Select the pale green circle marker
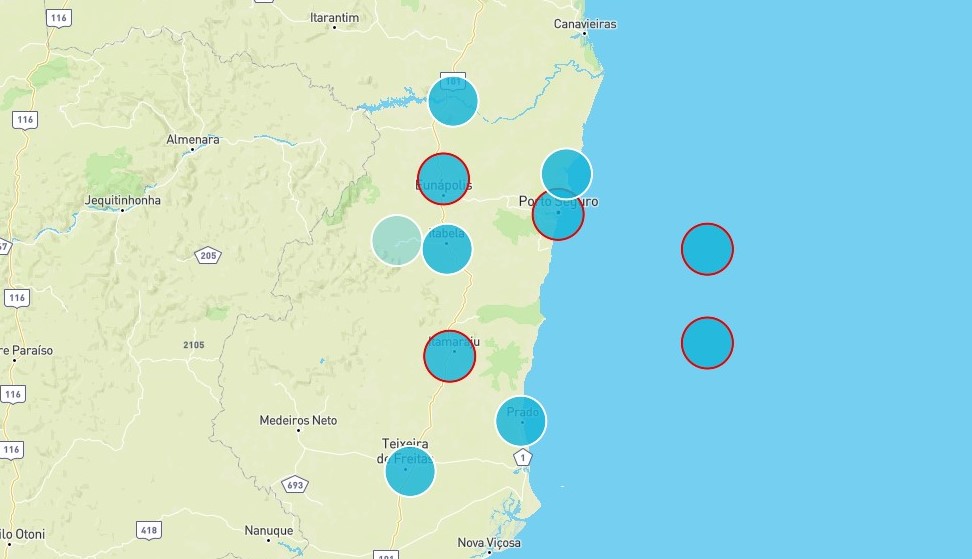Image resolution: width=972 pixels, height=559 pixels. 397,240
